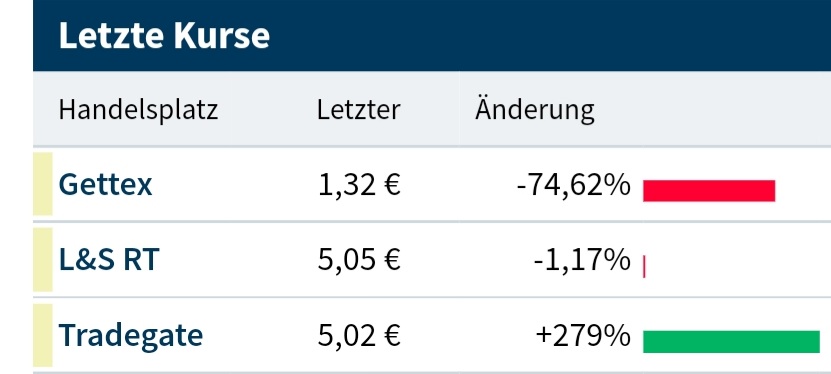Click the yellow marker beside Gettex
The height and width of the screenshot is (374, 831).
click(43, 184)
